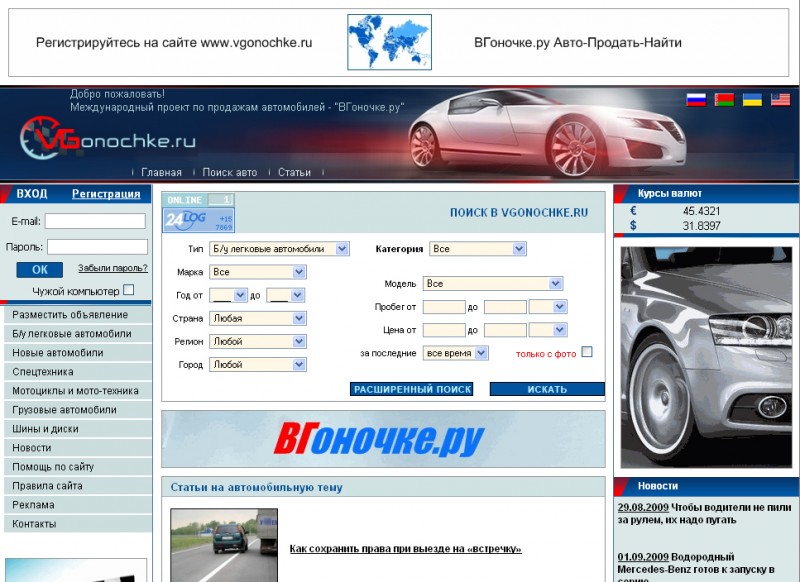Click the 'ВГоночке.ру' center banner
Screen dimensions: 800x582
coord(383,439)
